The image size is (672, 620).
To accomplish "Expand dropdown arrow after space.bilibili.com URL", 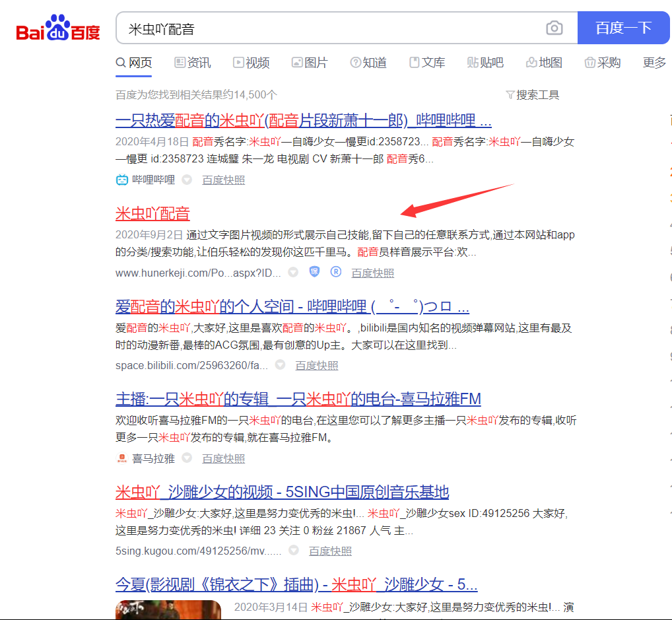I will click(x=281, y=365).
